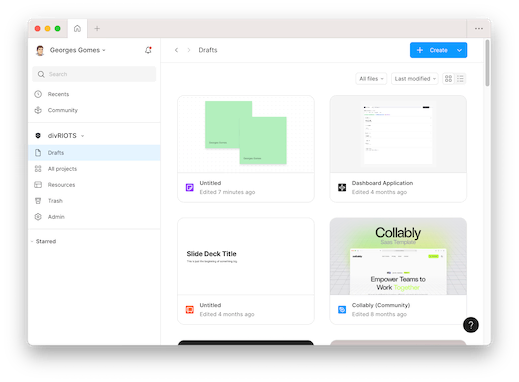This screenshot has width=519, height=382.
Task: Open Community in sidebar
Action: click(94, 110)
